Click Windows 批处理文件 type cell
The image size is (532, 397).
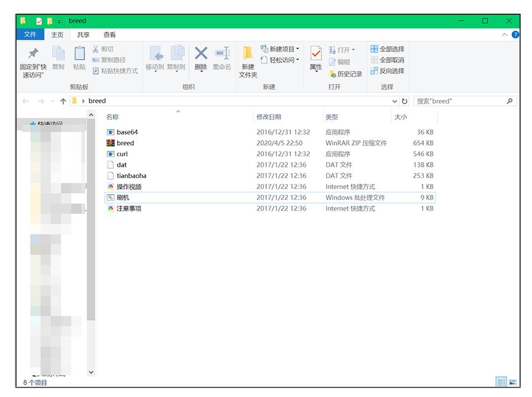[x=355, y=197]
